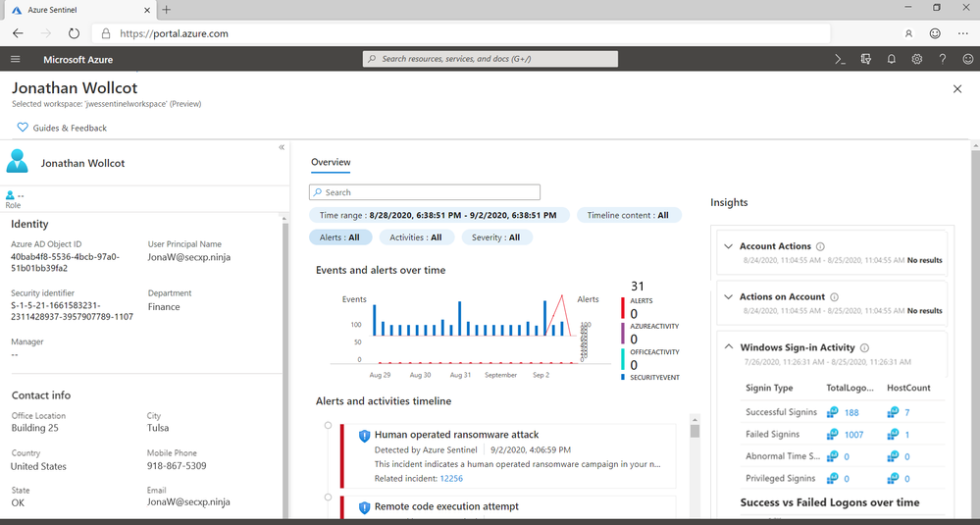Click the Azure global search box
Viewport: 980px width, 525px height.
point(490,59)
